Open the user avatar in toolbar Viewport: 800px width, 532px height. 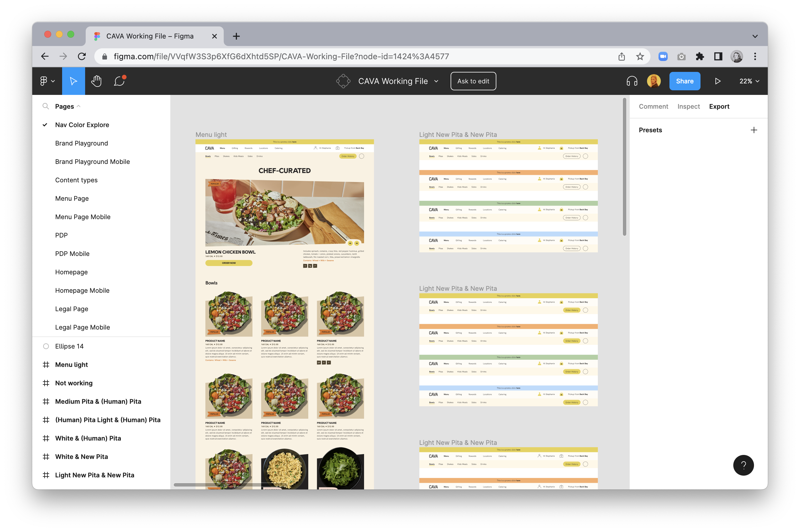653,81
